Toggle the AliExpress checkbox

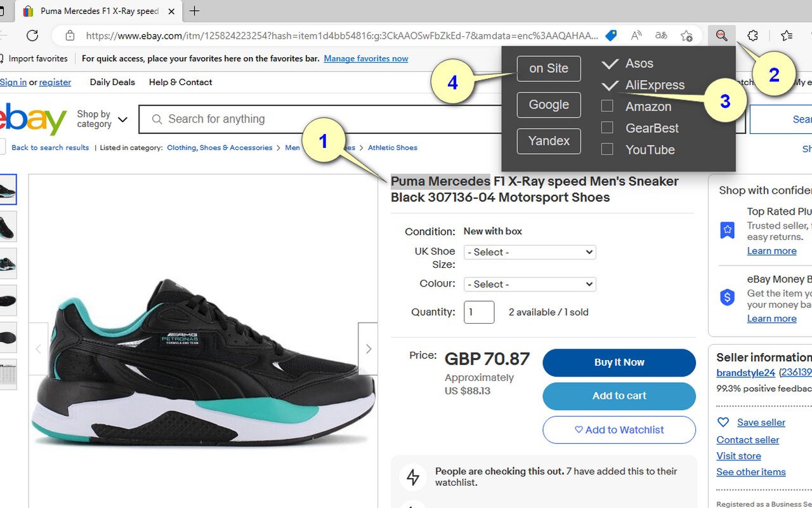(610, 85)
